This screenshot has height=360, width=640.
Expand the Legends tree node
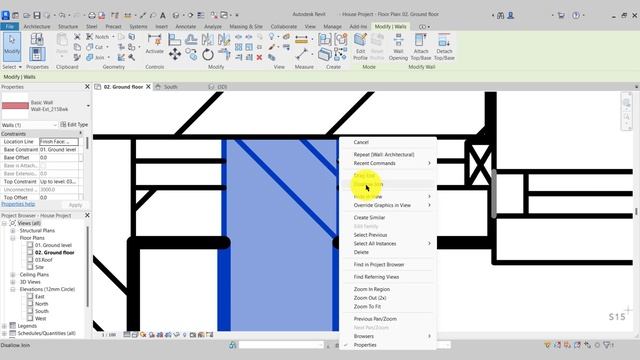[4, 326]
